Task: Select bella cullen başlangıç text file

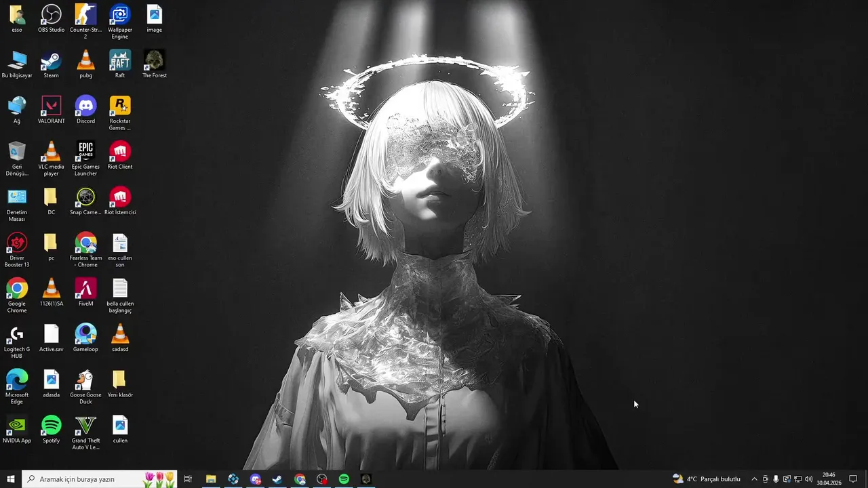Action: (120, 294)
